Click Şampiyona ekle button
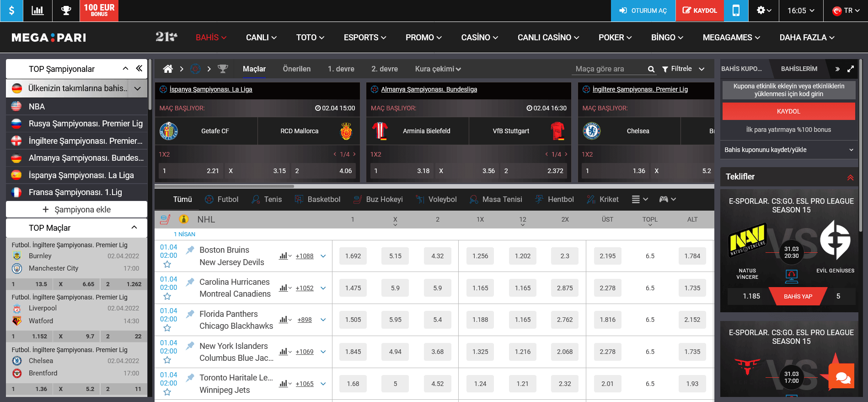 (x=76, y=209)
